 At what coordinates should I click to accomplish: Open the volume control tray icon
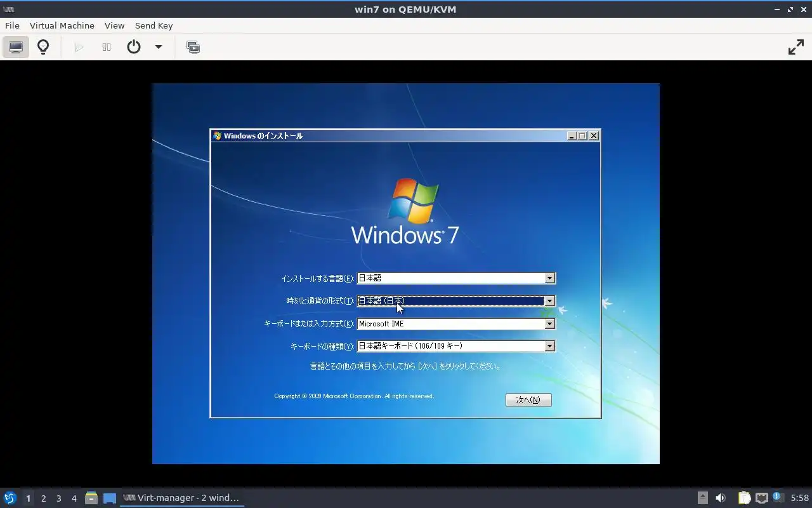tap(721, 498)
